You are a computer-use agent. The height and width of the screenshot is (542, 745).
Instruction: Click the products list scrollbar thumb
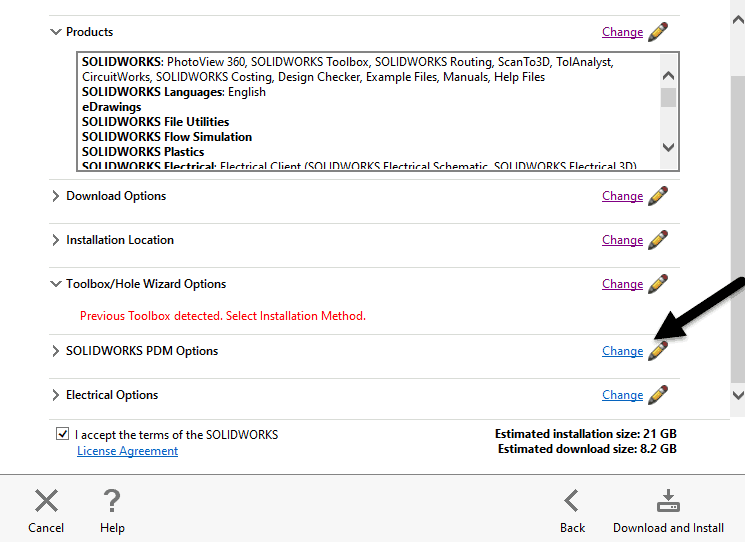(x=669, y=97)
